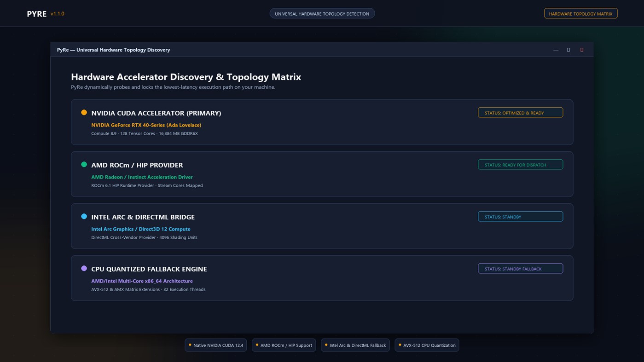The width and height of the screenshot is (644, 362).
Task: Click the Intel Arc & DirectML Bridge heading
Action: (143, 217)
